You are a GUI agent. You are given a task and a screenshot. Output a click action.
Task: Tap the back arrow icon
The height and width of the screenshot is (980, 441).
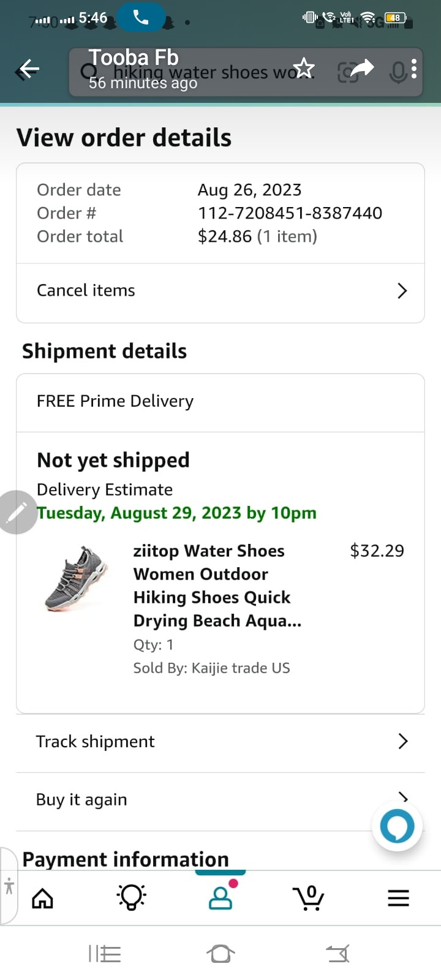point(28,70)
